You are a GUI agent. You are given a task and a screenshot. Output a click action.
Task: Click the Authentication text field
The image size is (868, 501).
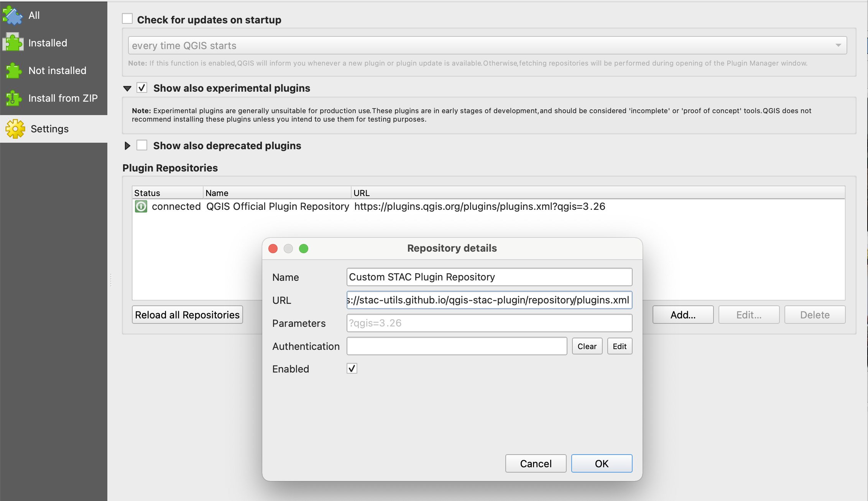coord(457,346)
